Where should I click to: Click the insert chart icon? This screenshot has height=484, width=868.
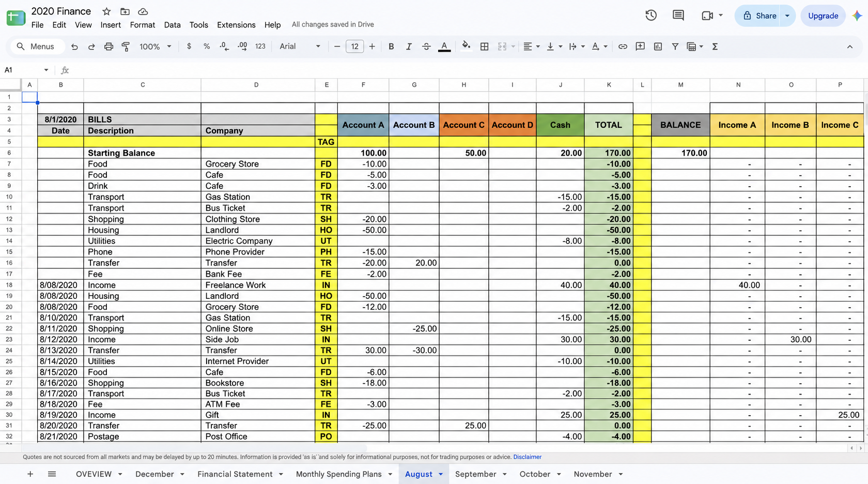(x=658, y=47)
